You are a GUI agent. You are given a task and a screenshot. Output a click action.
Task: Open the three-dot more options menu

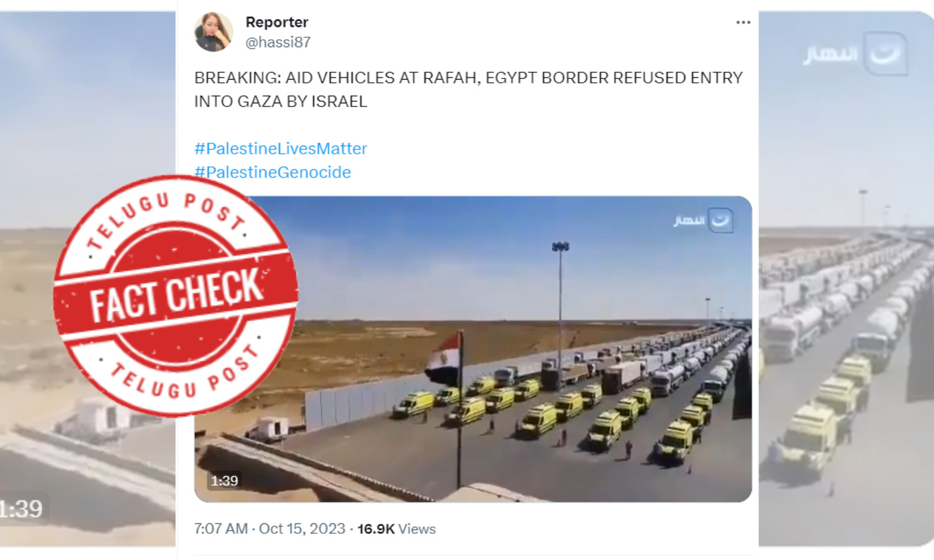[x=743, y=22]
